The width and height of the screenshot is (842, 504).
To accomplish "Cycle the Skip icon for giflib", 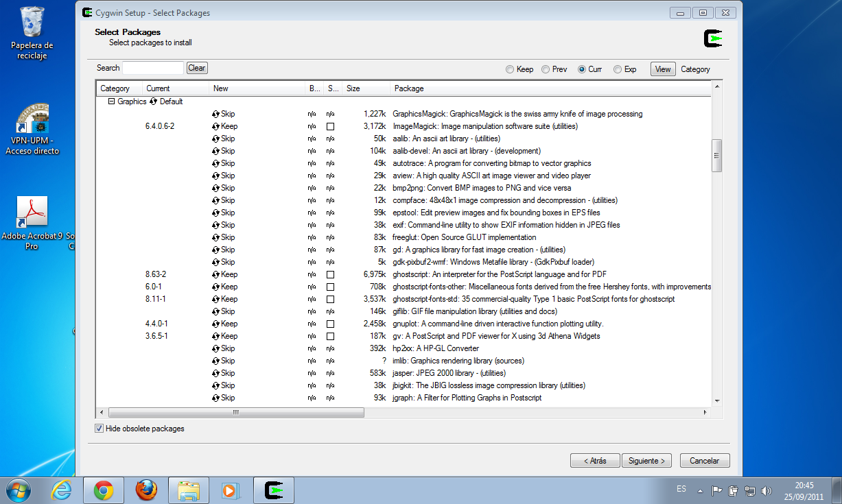I will click(x=216, y=312).
